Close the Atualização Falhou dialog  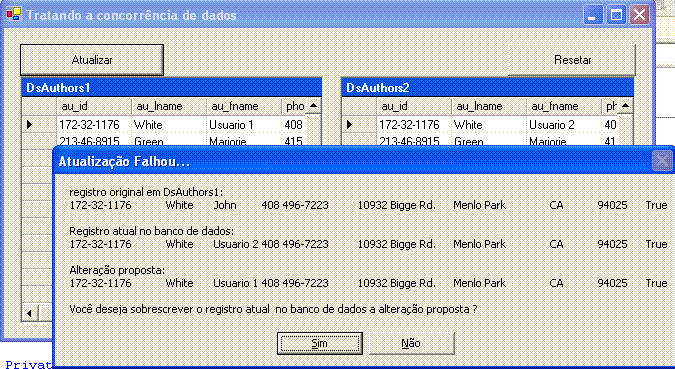point(662,161)
